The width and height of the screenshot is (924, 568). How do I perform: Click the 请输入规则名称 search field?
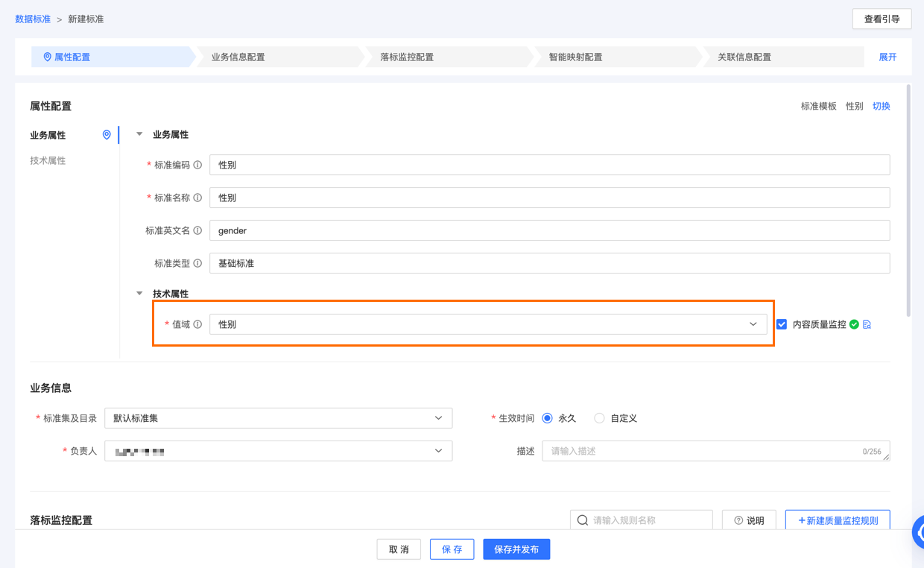(641, 520)
